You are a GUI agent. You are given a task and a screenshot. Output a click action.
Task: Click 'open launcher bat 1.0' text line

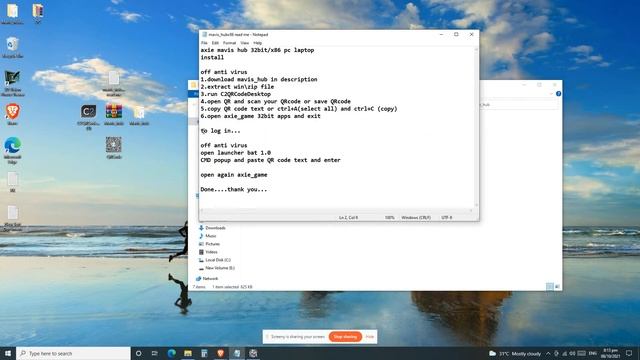tap(236, 153)
